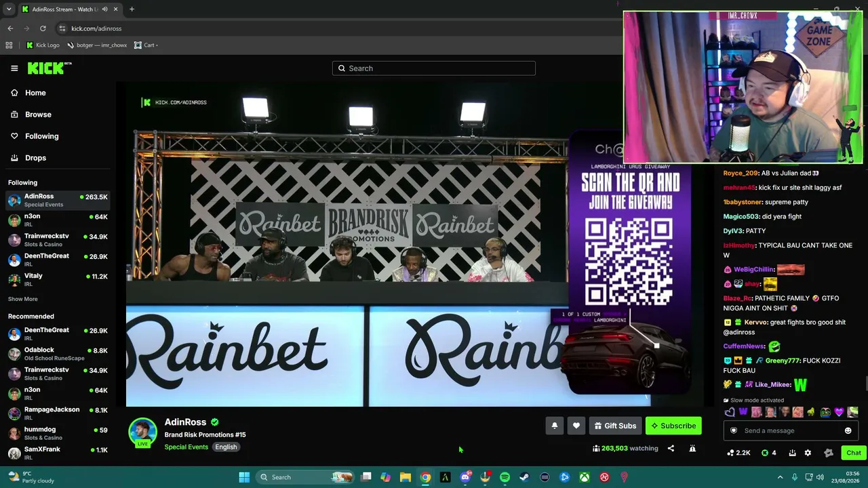Open a new browser tab
Image resolution: width=868 pixels, height=488 pixels.
132,9
